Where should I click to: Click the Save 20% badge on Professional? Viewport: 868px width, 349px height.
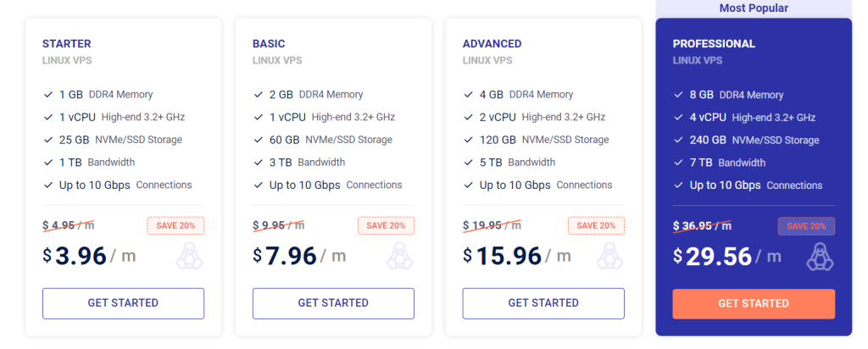[x=806, y=226]
